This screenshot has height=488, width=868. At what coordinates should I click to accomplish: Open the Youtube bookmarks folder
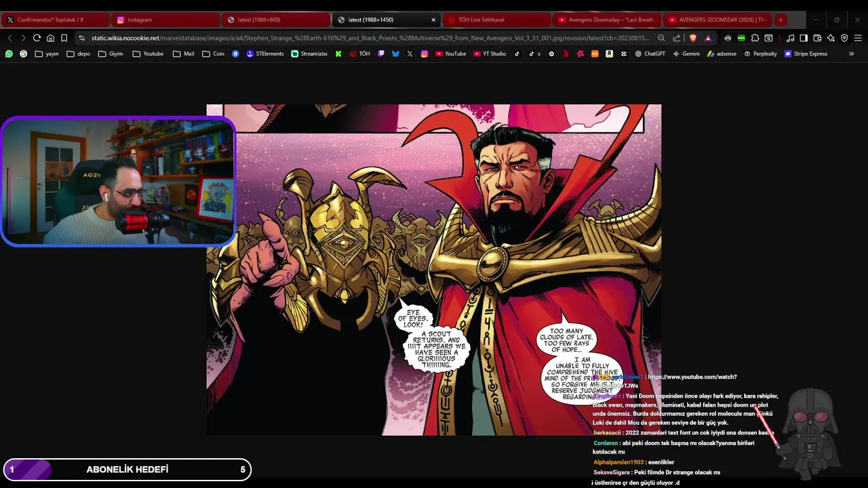coord(148,54)
